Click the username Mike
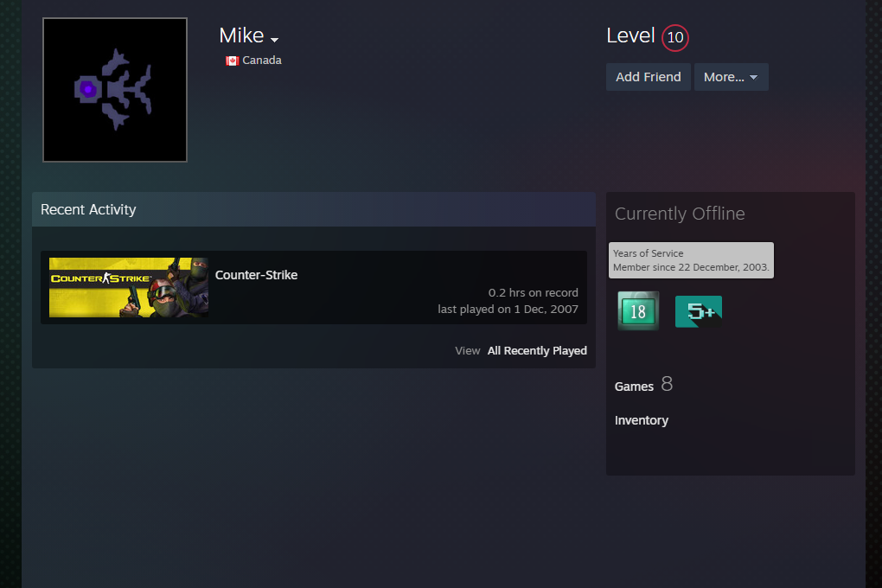 [x=241, y=35]
